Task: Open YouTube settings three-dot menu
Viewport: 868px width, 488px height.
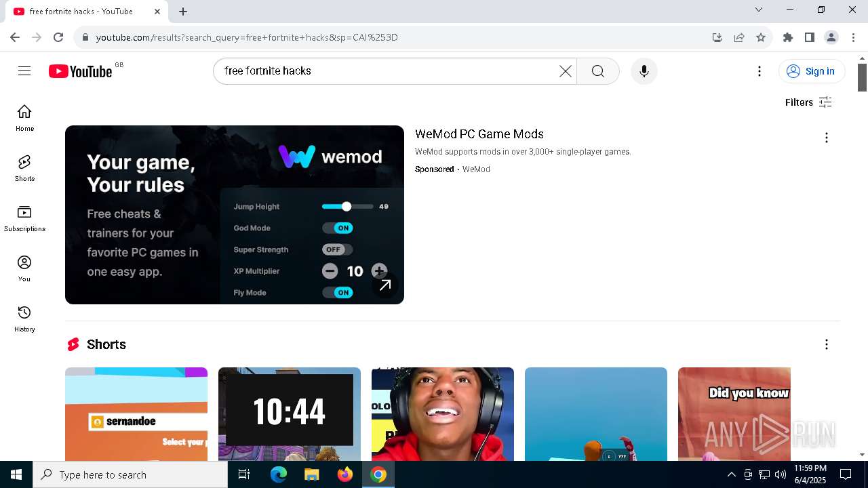Action: 759,71
